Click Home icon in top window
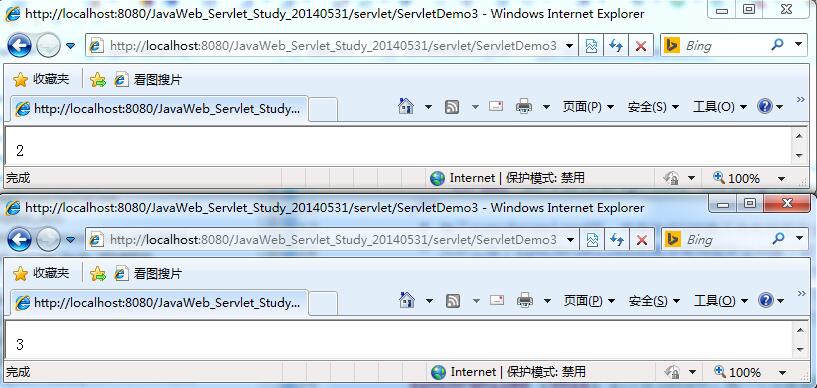 [406, 107]
